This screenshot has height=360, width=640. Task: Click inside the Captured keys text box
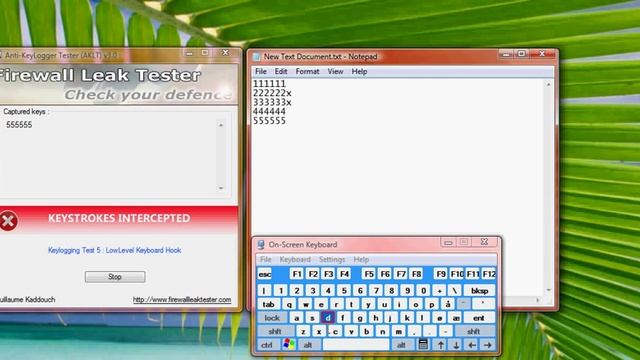click(x=113, y=157)
